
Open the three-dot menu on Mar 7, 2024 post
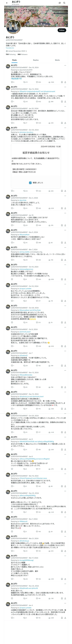(65, 247)
